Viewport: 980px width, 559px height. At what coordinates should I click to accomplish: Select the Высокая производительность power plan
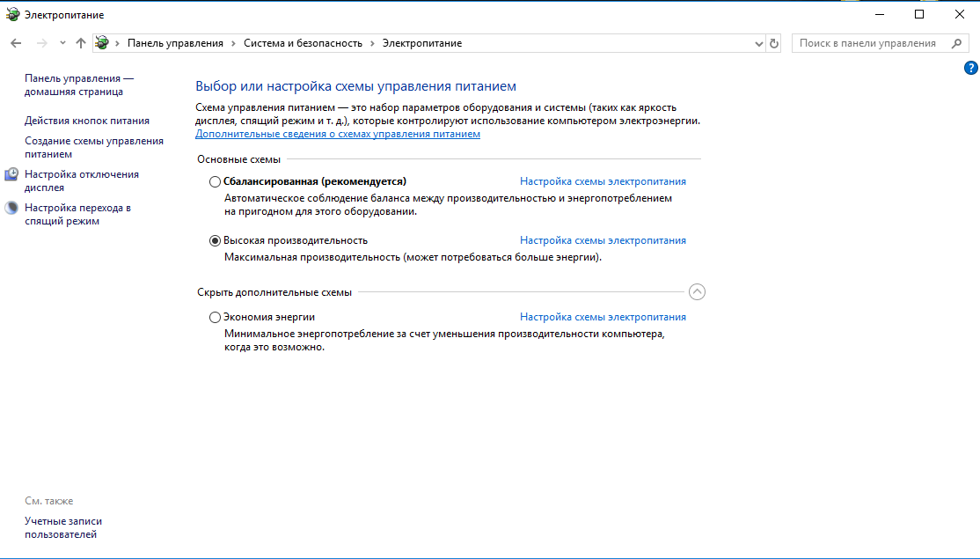[215, 240]
